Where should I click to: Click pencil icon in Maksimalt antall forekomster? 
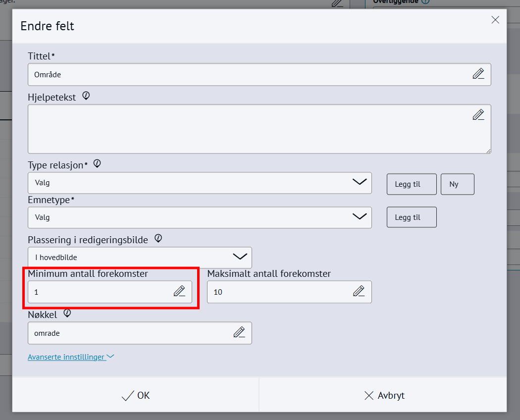click(359, 291)
